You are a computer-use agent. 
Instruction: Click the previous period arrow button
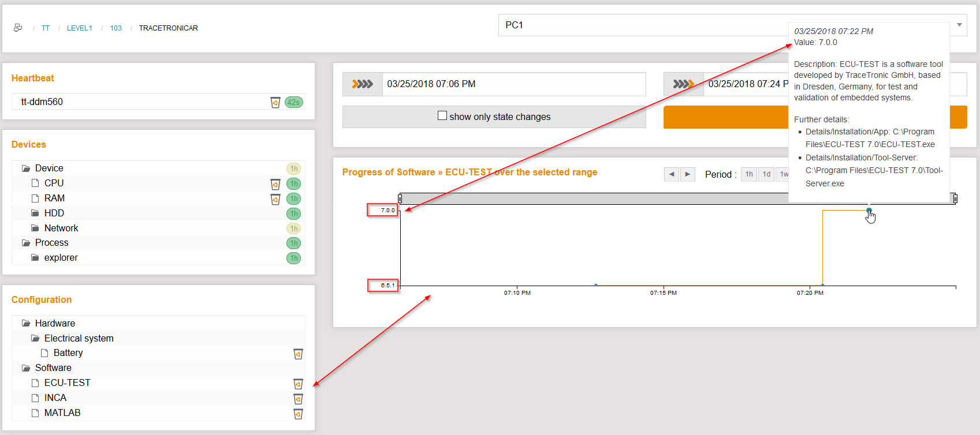pos(671,174)
